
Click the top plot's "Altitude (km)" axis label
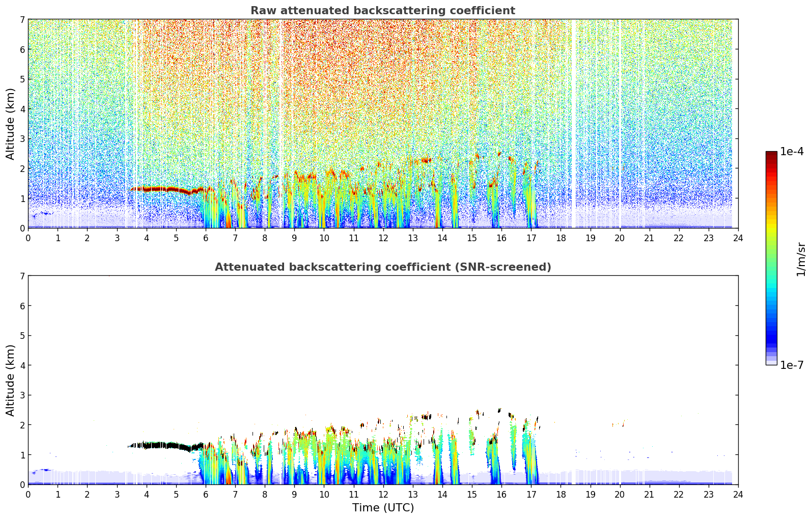11,124
